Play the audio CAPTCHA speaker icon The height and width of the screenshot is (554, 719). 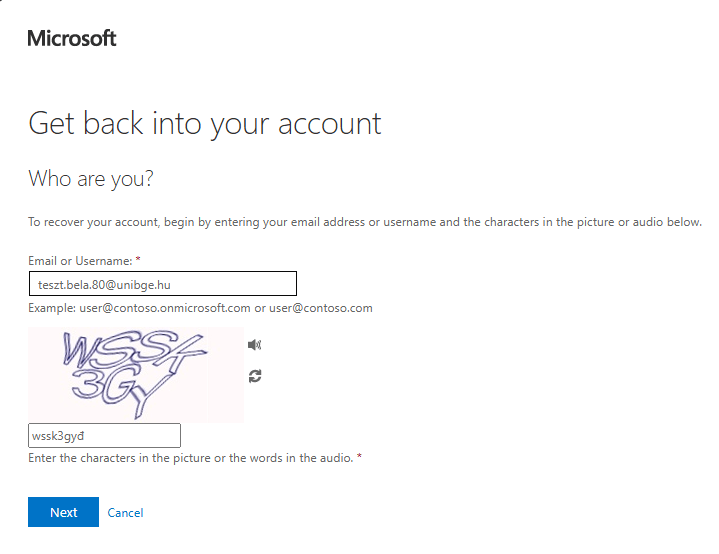pyautogui.click(x=255, y=345)
